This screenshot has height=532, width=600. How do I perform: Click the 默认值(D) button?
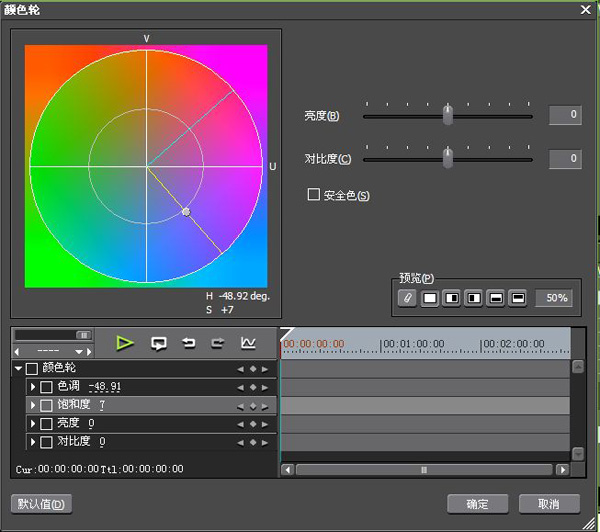point(41,504)
